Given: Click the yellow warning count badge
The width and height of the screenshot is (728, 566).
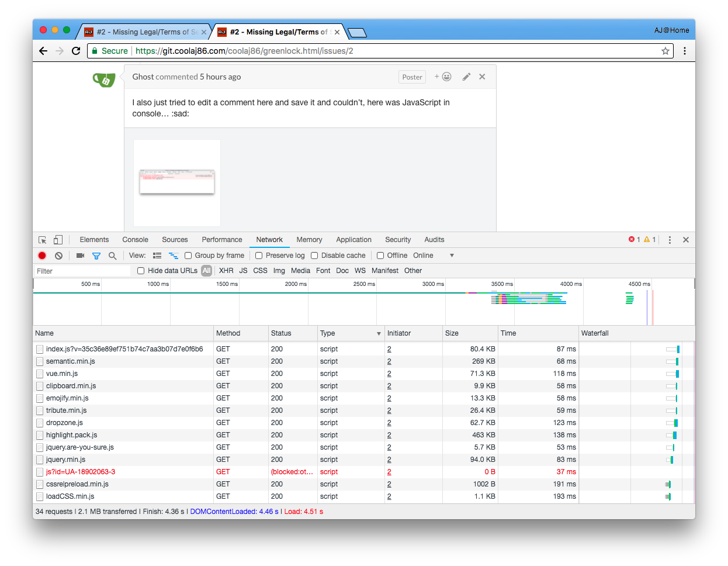Looking at the screenshot, I should [x=650, y=240].
